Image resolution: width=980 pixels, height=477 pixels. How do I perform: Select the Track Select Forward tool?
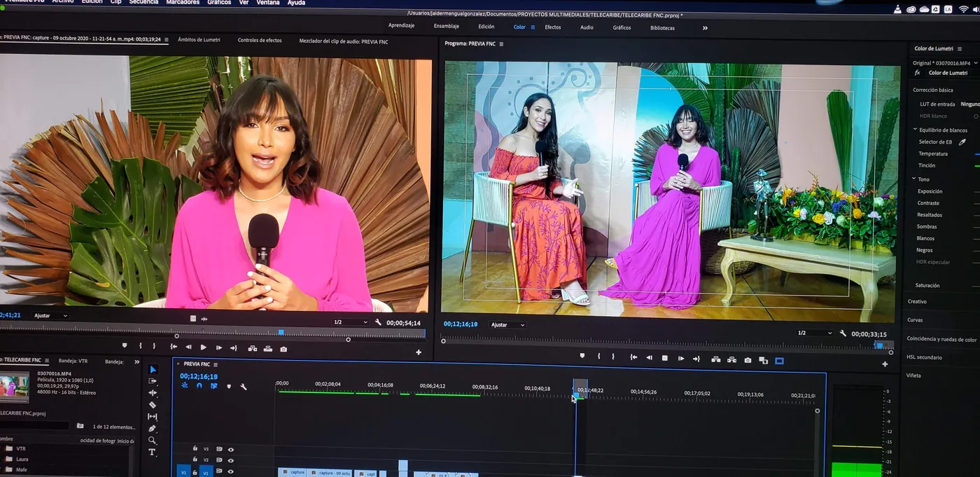point(153,382)
